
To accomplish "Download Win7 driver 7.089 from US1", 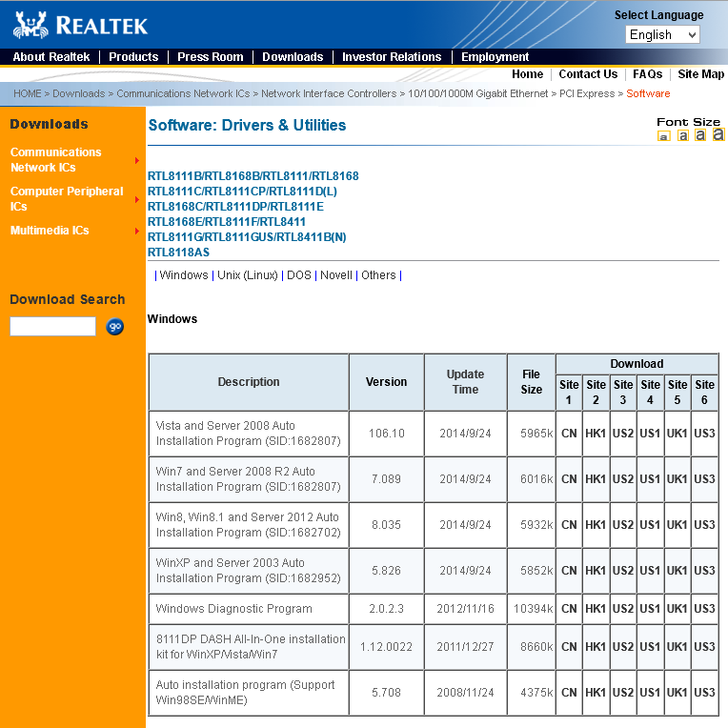I will (x=650, y=479).
